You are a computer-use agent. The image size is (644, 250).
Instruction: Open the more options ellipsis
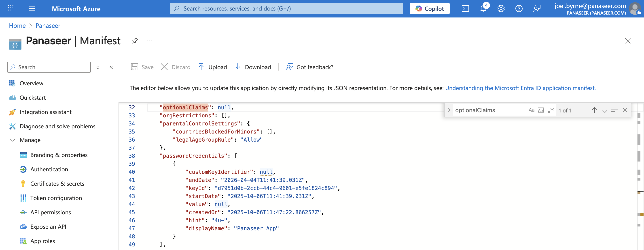[x=149, y=41]
